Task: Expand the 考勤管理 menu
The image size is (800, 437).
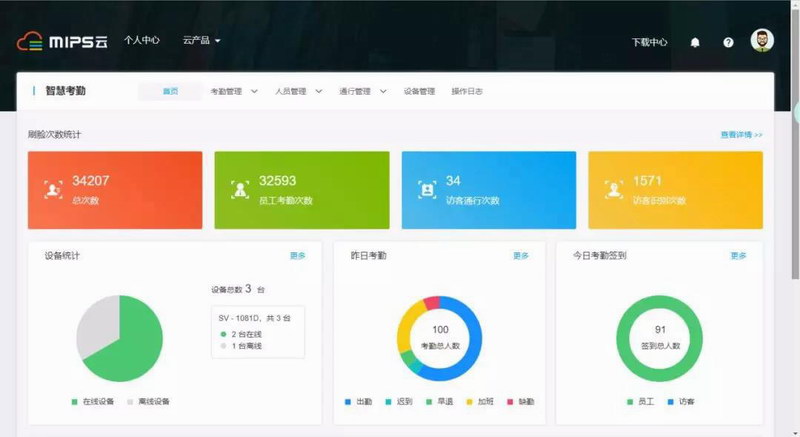Action: [233, 91]
